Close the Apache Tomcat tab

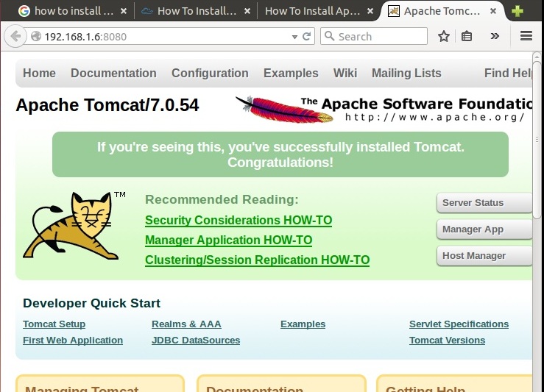[493, 11]
